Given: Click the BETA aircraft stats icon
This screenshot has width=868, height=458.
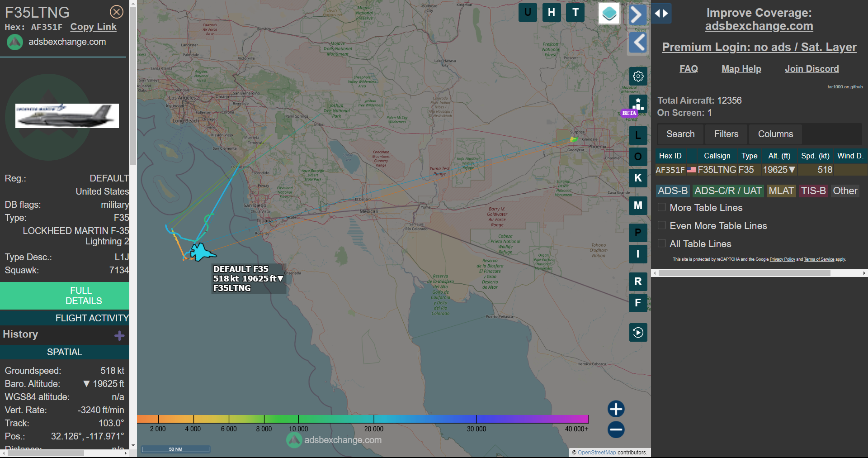Looking at the screenshot, I should pos(638,104).
